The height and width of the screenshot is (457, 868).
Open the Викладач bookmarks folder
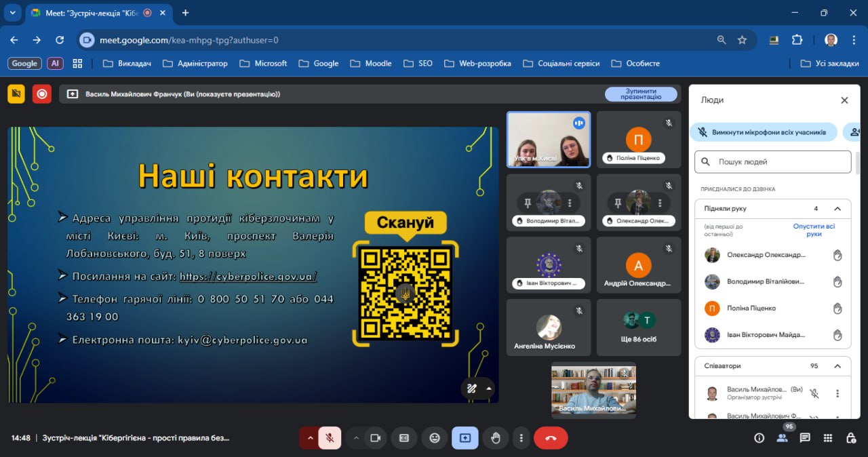tap(127, 63)
